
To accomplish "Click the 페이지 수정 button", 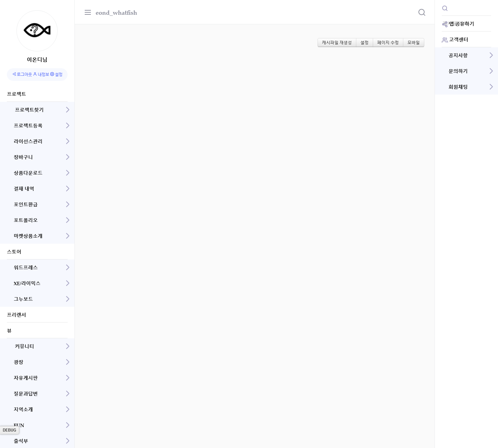I will pos(388,43).
